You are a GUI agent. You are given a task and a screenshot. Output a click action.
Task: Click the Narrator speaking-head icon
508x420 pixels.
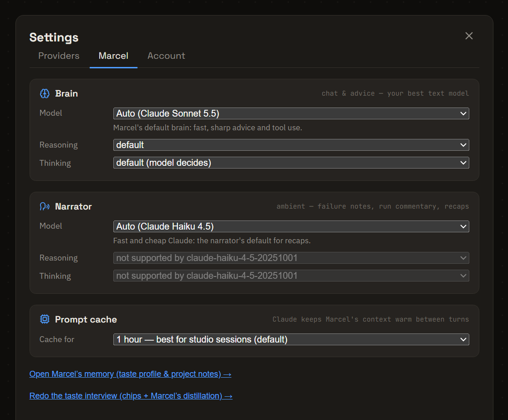pos(45,206)
